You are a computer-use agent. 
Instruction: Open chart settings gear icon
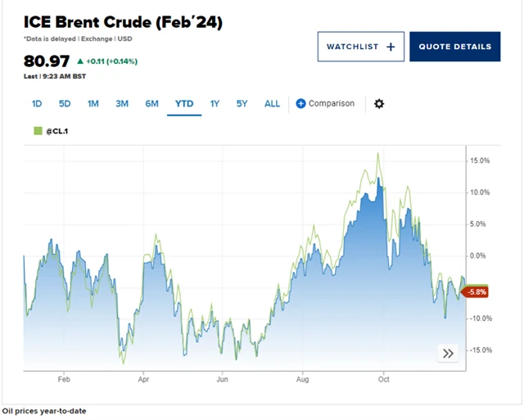point(378,104)
